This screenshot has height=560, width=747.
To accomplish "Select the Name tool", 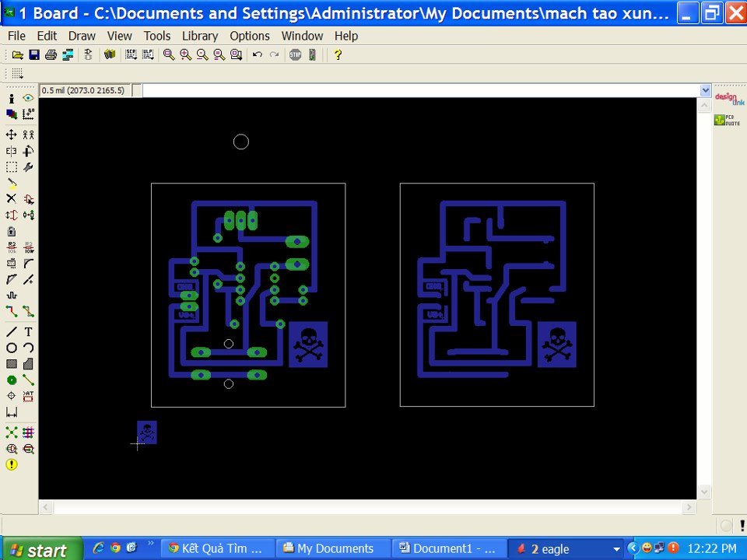I will coord(12,247).
